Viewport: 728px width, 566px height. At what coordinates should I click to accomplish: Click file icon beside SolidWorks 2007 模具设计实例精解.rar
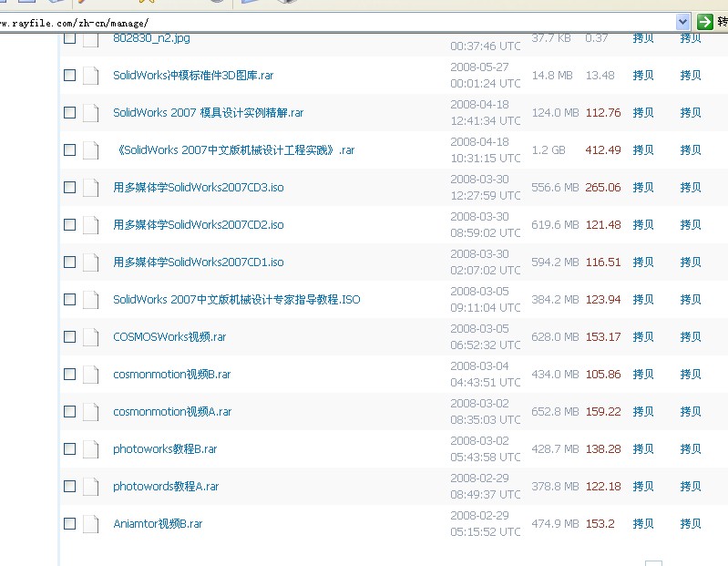[x=90, y=113]
